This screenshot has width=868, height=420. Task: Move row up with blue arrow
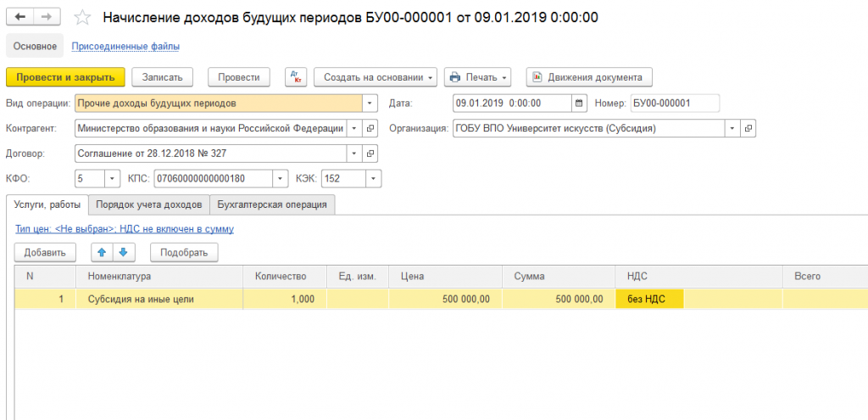point(103,252)
